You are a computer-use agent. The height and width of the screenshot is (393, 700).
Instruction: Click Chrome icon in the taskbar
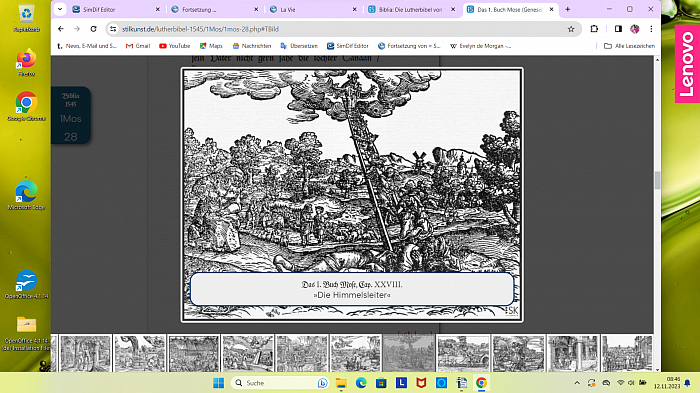tap(481, 383)
